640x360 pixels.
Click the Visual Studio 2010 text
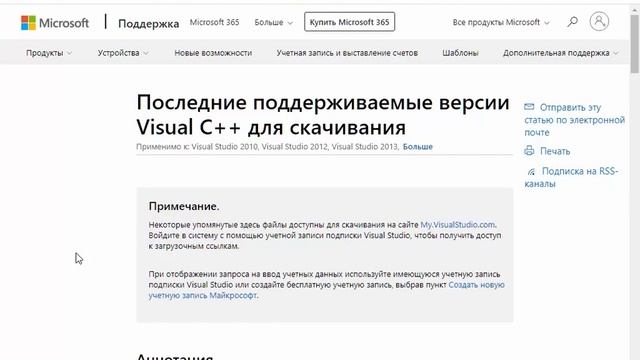(224, 147)
